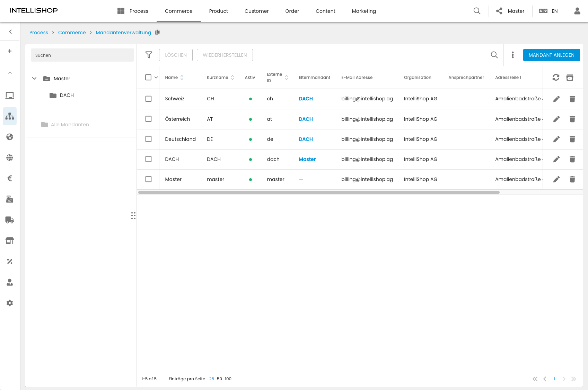Tick the Master row checkbox

coord(148,179)
